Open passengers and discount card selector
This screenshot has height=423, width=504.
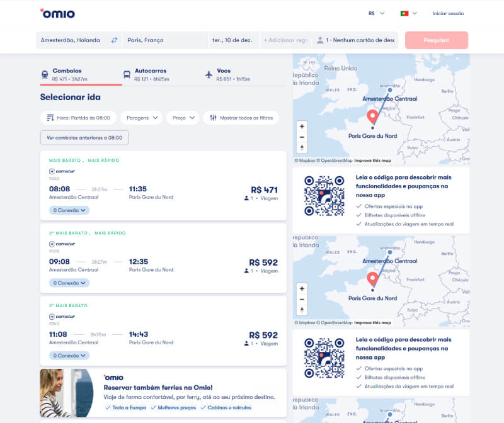355,40
